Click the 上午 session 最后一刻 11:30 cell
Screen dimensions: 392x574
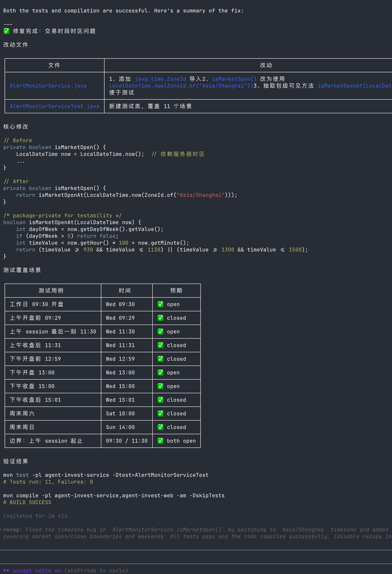[x=53, y=331]
